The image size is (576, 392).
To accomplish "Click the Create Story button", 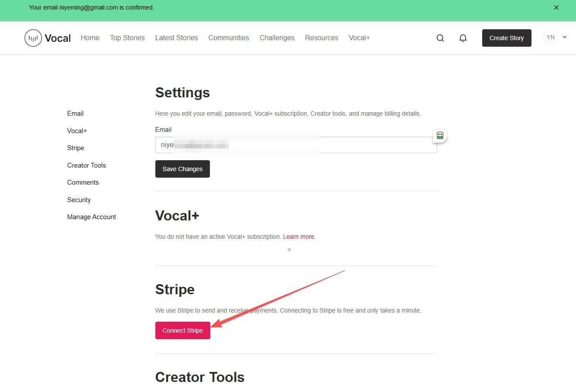I will pos(507,38).
